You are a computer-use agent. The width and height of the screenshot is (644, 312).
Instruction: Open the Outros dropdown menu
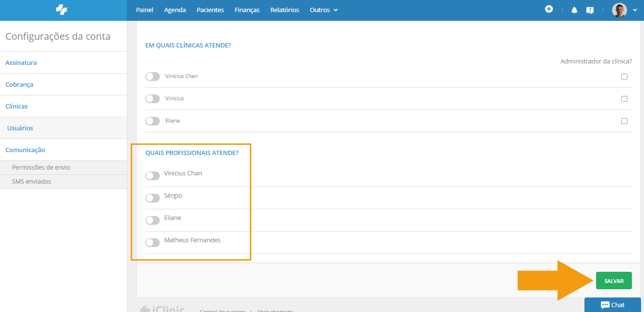[x=323, y=10]
